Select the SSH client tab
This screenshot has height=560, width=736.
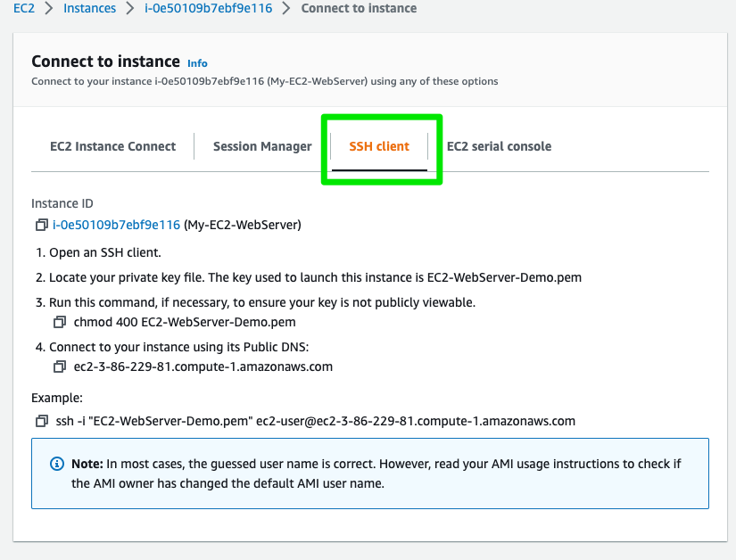pos(379,146)
